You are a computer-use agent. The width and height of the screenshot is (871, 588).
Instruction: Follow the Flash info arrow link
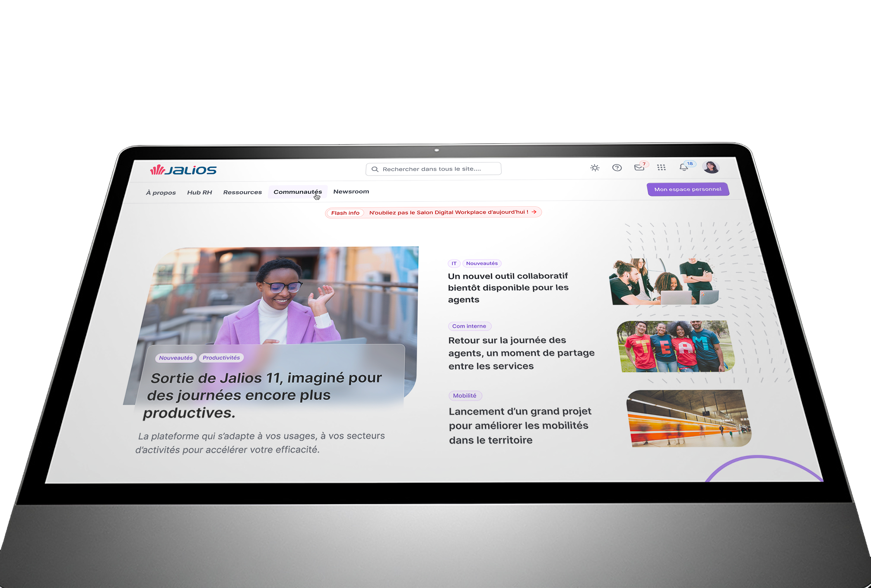(x=534, y=212)
